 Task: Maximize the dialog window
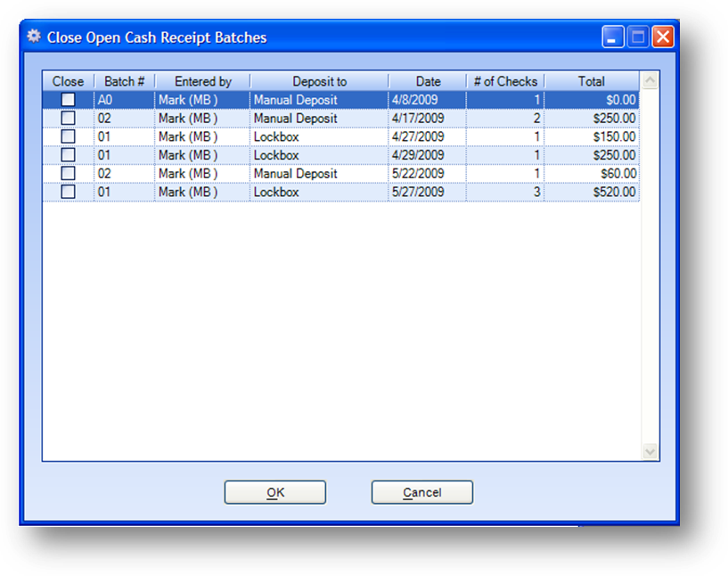[x=638, y=37]
